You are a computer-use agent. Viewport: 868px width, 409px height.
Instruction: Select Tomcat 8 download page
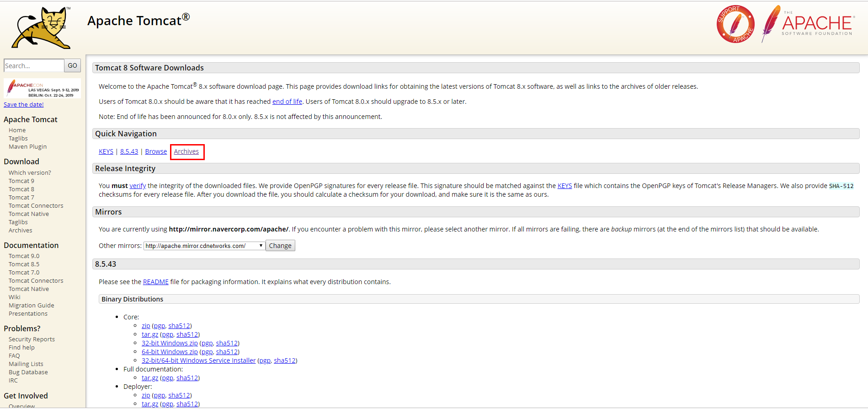pos(21,189)
